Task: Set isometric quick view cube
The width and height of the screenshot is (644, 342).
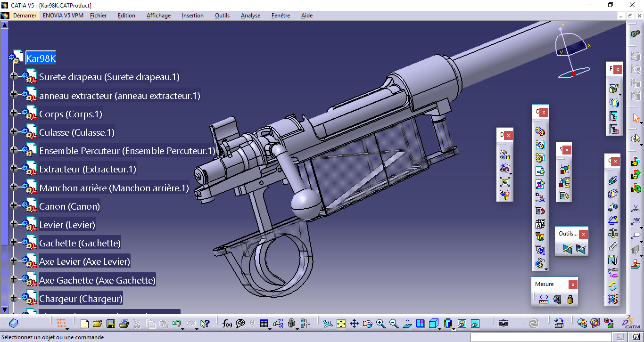Action: tap(433, 324)
